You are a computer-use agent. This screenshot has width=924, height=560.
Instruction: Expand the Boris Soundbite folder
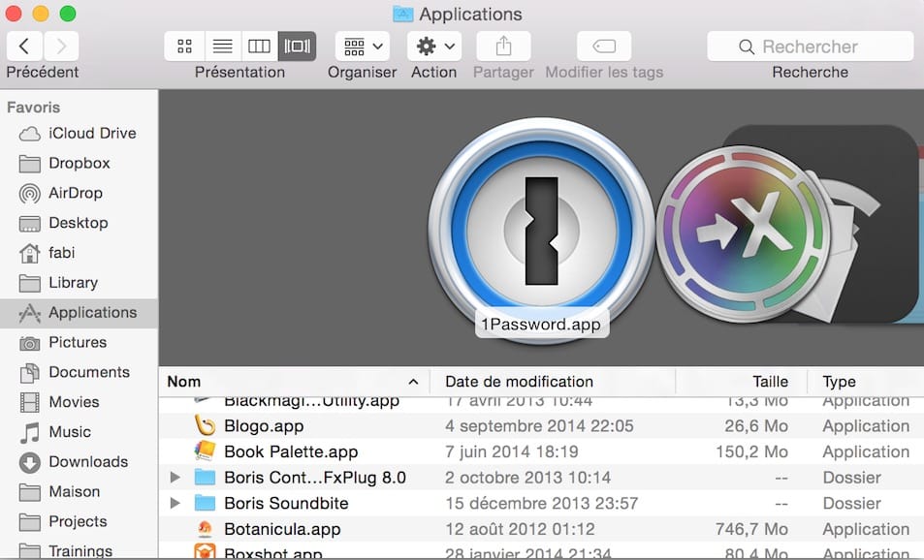175,503
